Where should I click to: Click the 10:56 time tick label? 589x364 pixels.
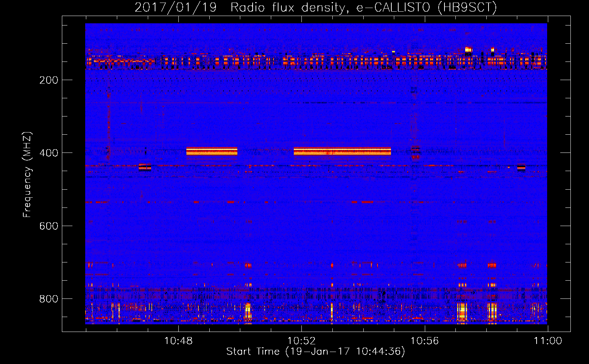coord(425,341)
